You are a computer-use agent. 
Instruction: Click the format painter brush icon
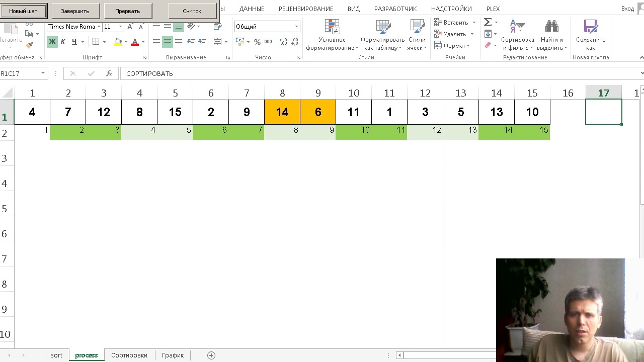[29, 45]
